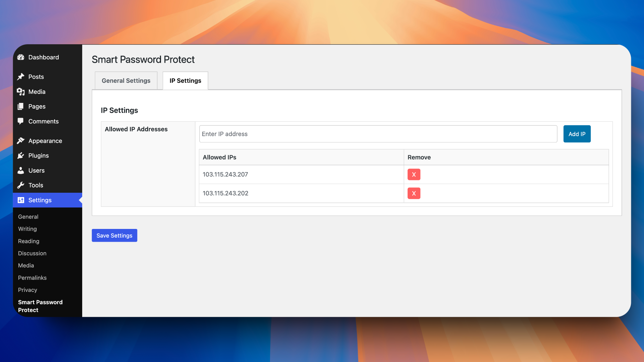Click the Comments speech bubble icon
644x362 pixels.
click(x=21, y=121)
